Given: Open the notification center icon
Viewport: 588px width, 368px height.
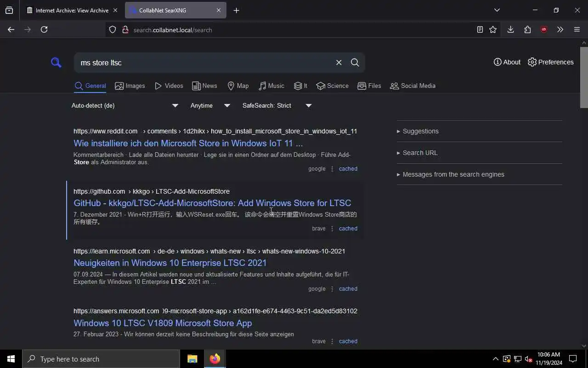Looking at the screenshot, I should pos(573,359).
